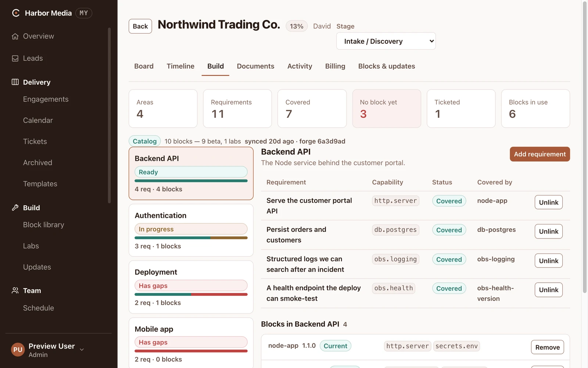Unlink db-postgres from Persist orders requirement
The height and width of the screenshot is (368, 588).
point(548,231)
